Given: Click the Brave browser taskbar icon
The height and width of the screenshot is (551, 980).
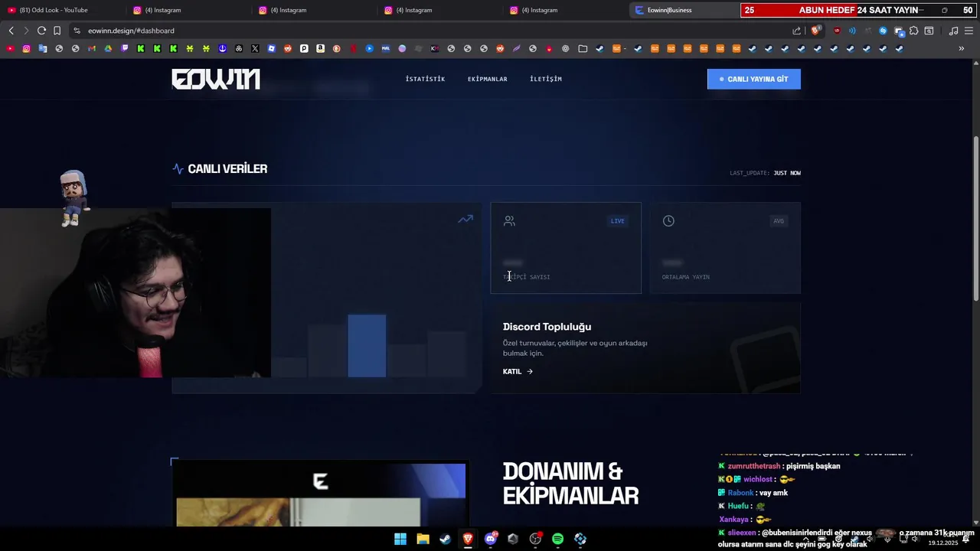Looking at the screenshot, I should click(x=468, y=539).
